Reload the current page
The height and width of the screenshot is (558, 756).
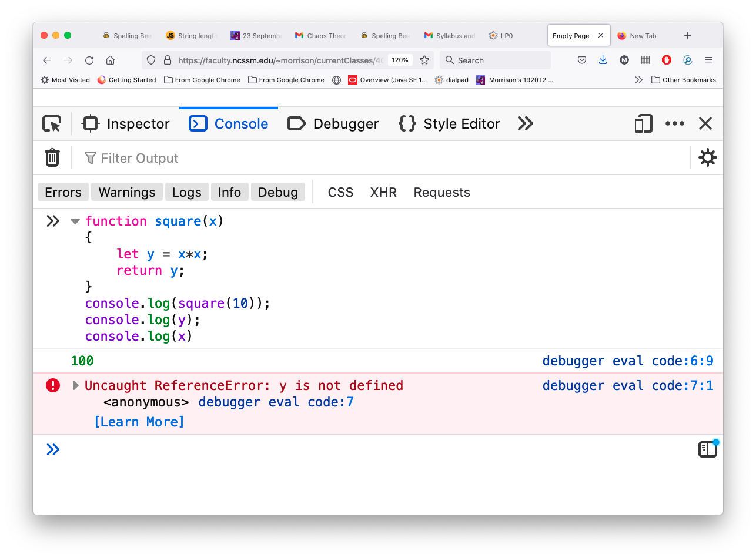[x=89, y=60]
